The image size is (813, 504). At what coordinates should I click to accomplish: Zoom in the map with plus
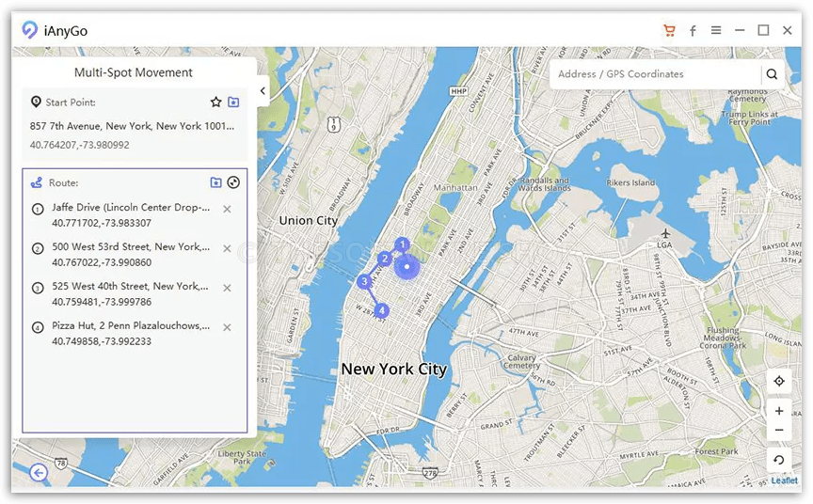[779, 411]
